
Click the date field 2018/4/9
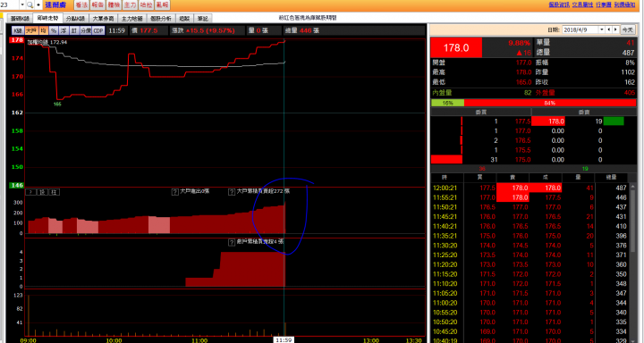point(580,30)
